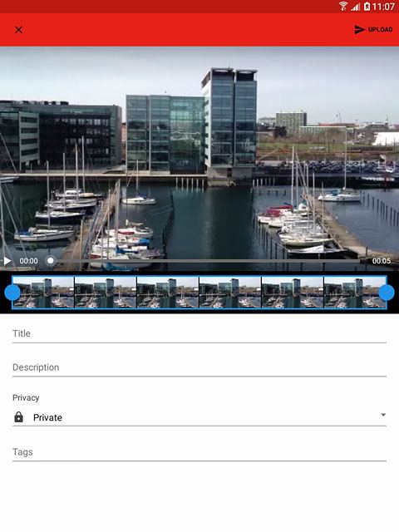Tap the Wi-Fi status icon
Viewport: 399px width, 532px height.
click(x=343, y=6)
